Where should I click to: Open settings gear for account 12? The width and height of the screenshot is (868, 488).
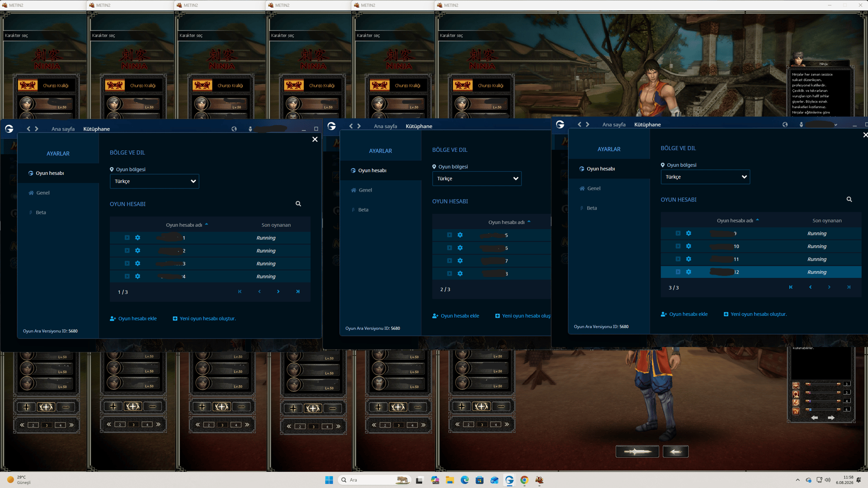click(x=689, y=272)
